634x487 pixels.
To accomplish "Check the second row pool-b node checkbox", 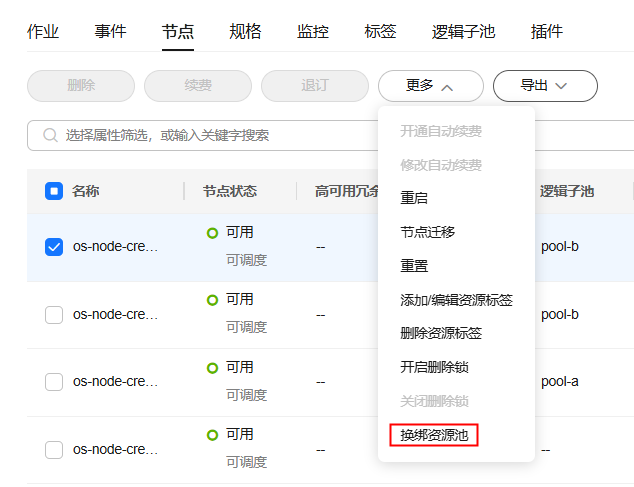I will 54,315.
